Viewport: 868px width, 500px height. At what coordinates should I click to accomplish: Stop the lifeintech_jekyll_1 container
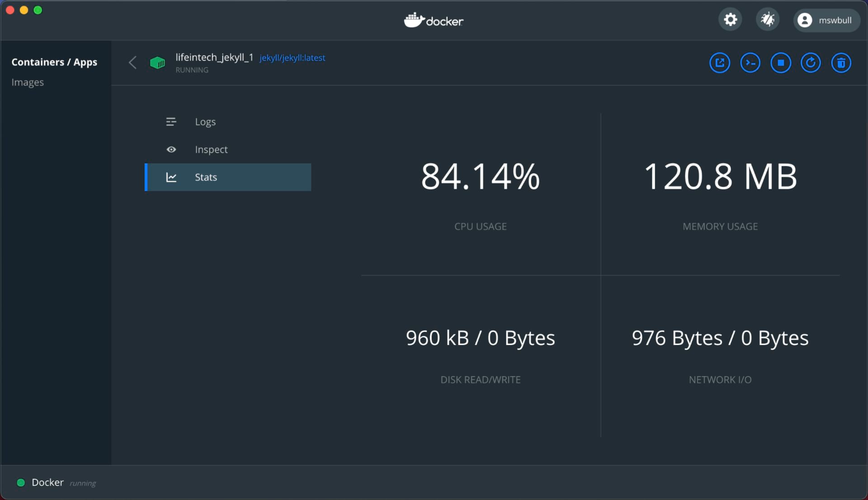[781, 63]
